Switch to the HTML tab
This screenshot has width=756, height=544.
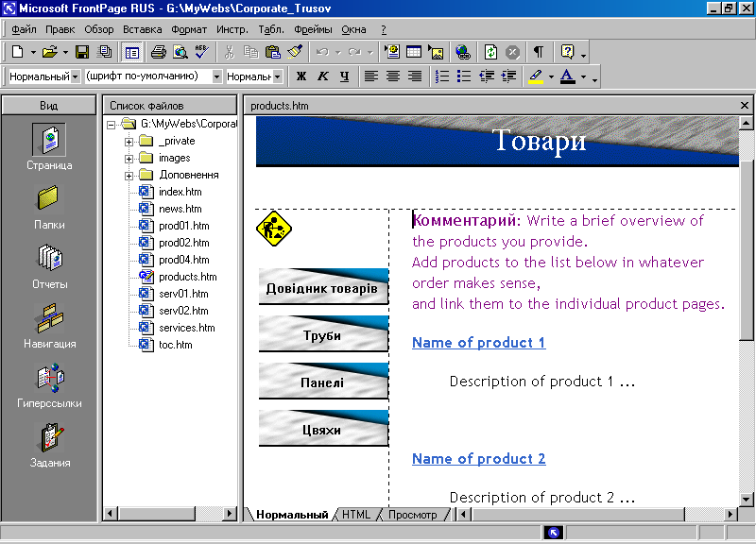click(356, 515)
